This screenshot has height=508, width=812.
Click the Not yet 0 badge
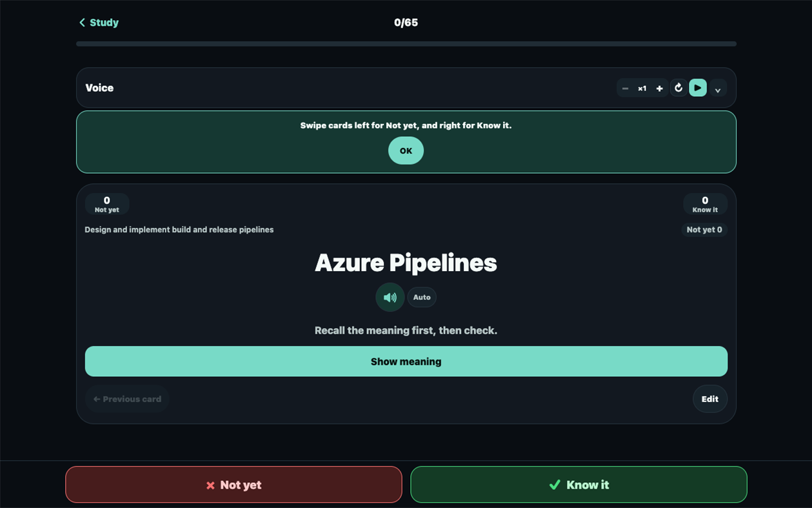click(x=704, y=230)
